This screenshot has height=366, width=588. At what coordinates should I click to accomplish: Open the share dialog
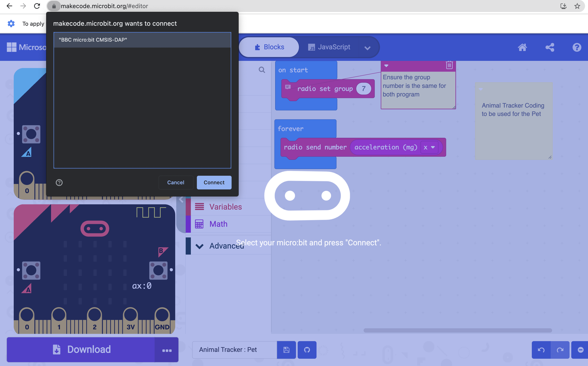[550, 47]
